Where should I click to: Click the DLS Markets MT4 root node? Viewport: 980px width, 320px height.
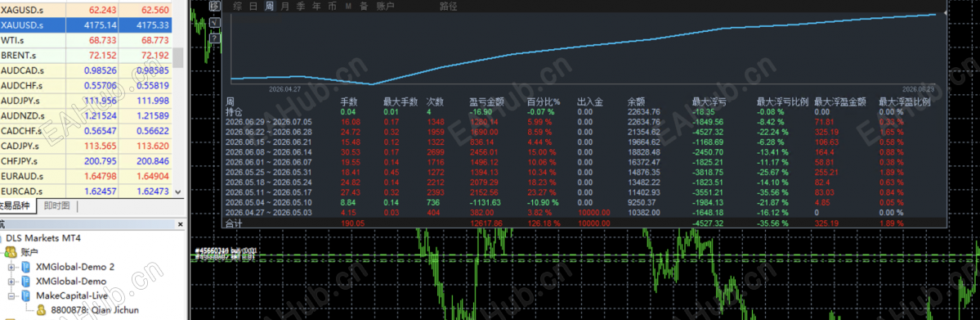point(43,238)
